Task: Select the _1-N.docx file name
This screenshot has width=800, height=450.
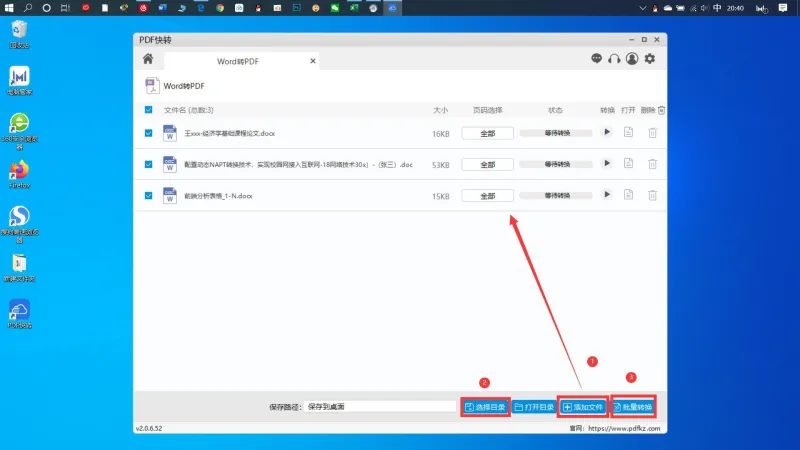Action: click(218, 196)
